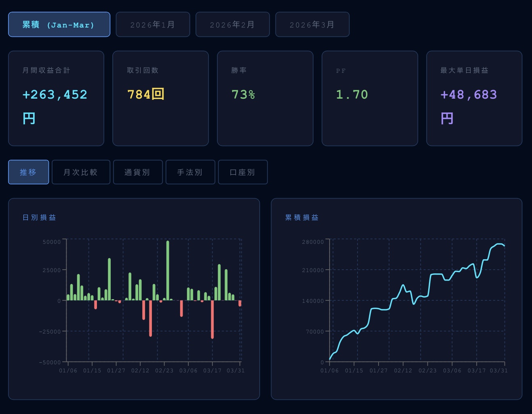
Task: Select the 取引回数 784回 card
Action: (x=160, y=98)
